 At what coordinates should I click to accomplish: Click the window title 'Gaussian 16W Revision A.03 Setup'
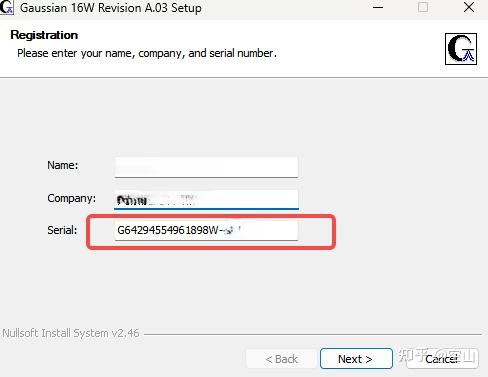111,8
